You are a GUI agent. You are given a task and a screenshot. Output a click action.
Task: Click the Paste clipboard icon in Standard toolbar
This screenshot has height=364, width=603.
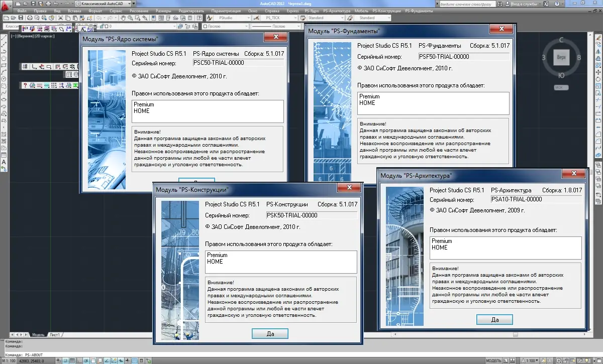[75, 18]
